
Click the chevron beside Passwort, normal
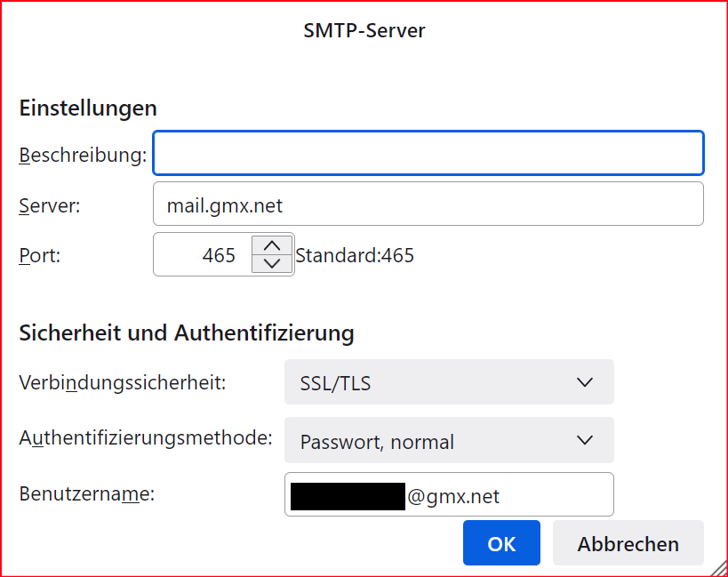coord(585,440)
